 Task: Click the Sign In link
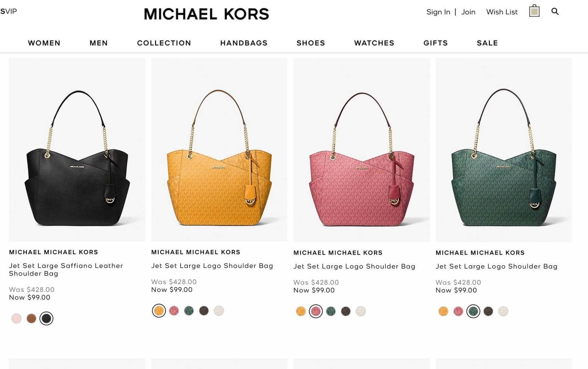[438, 12]
